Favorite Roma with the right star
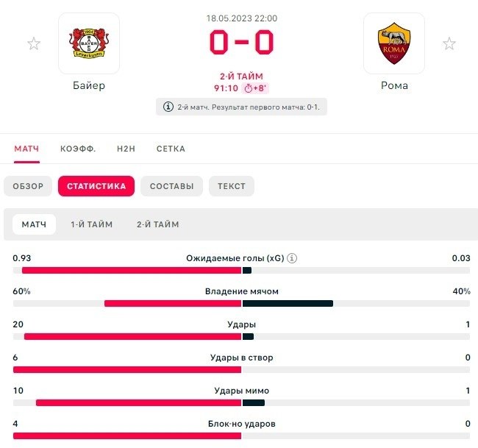 pos(449,44)
